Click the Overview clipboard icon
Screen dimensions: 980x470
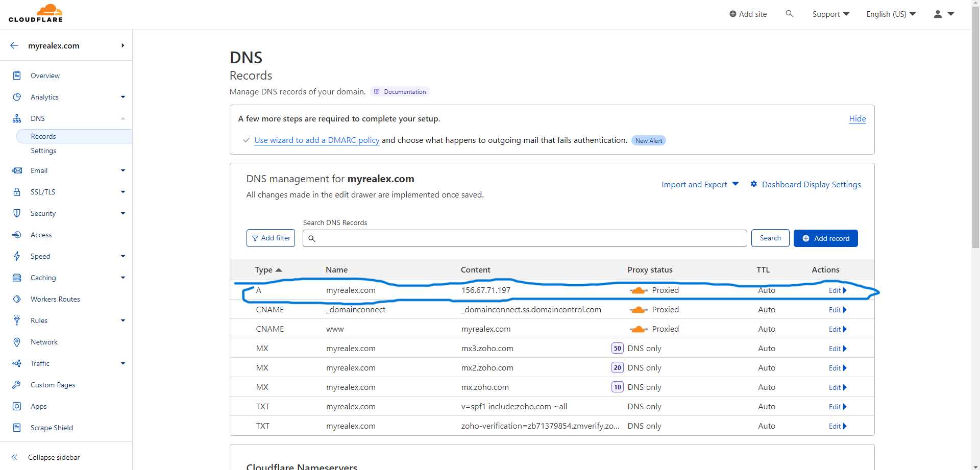point(17,76)
